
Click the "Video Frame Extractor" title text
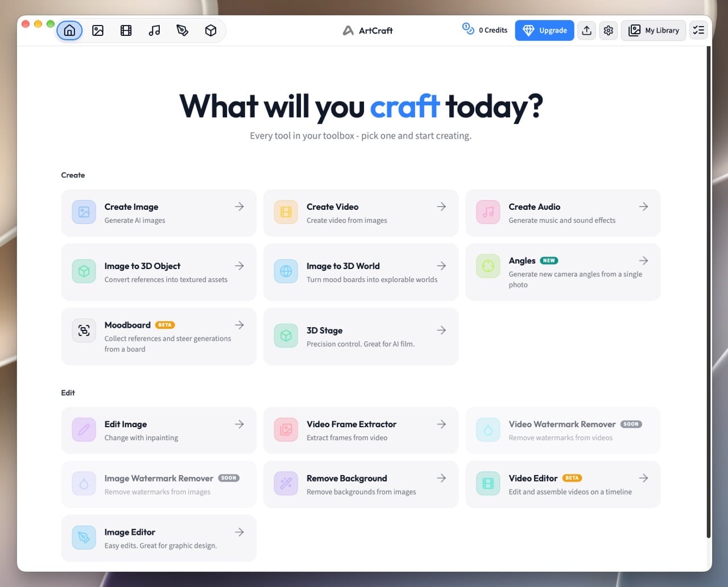coord(351,424)
